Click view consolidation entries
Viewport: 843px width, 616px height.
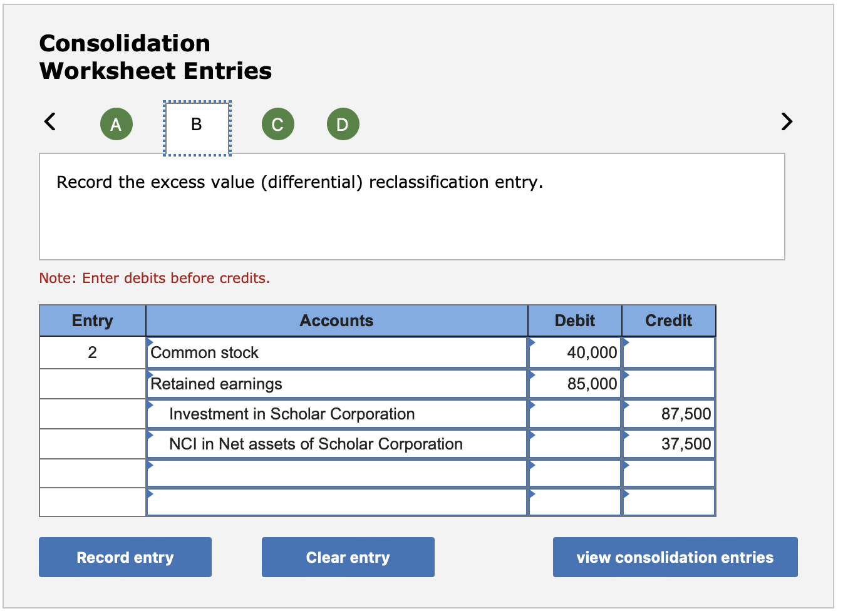(675, 557)
